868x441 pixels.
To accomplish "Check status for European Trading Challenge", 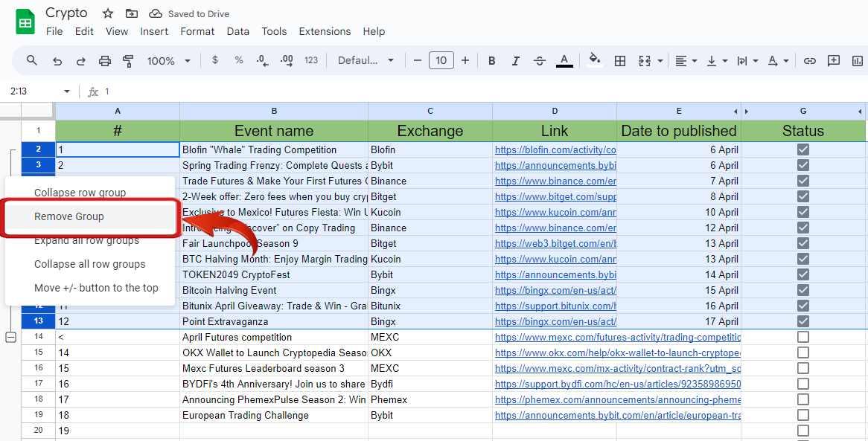I will click(x=803, y=415).
